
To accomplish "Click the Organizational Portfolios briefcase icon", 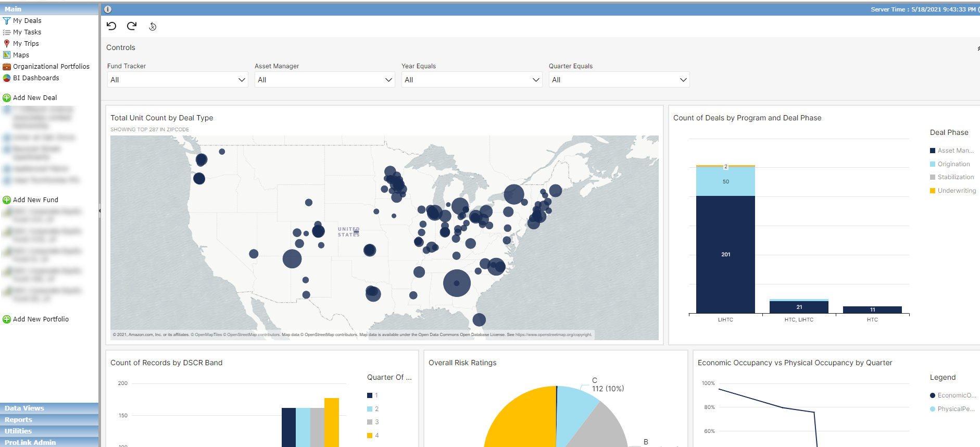I will [x=7, y=67].
